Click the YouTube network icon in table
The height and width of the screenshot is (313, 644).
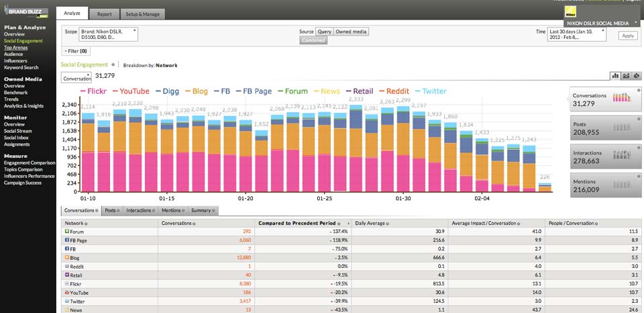[67, 292]
